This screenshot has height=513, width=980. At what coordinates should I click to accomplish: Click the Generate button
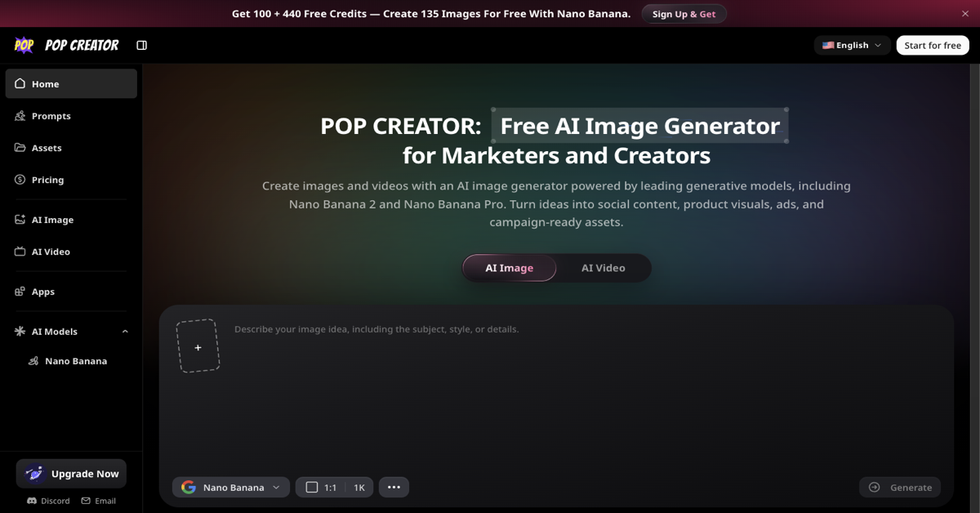point(900,488)
